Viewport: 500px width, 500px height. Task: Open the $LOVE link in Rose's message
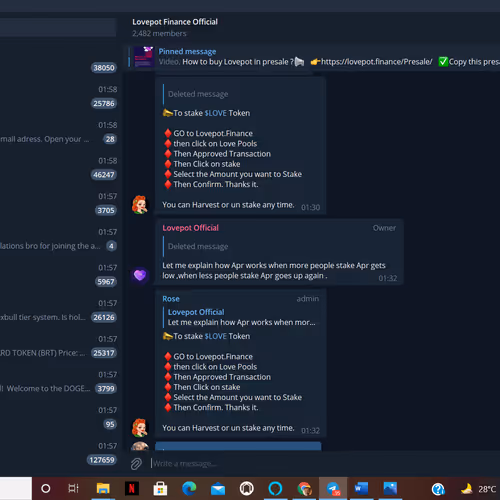click(215, 336)
